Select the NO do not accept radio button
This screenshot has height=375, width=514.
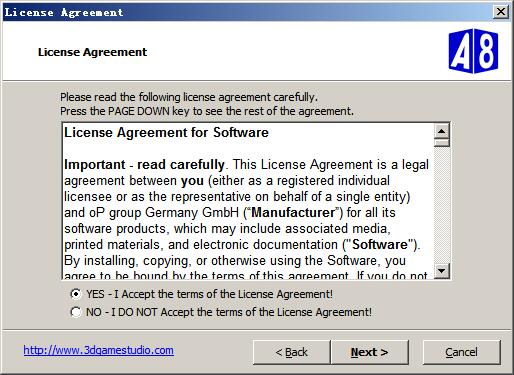(x=76, y=312)
